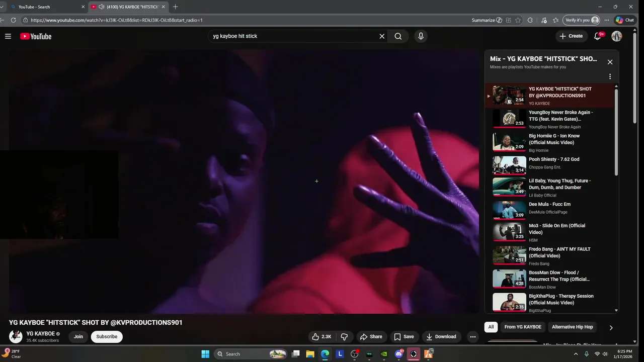The image size is (644, 362).
Task: Open the account avatar menu
Action: tap(617, 36)
